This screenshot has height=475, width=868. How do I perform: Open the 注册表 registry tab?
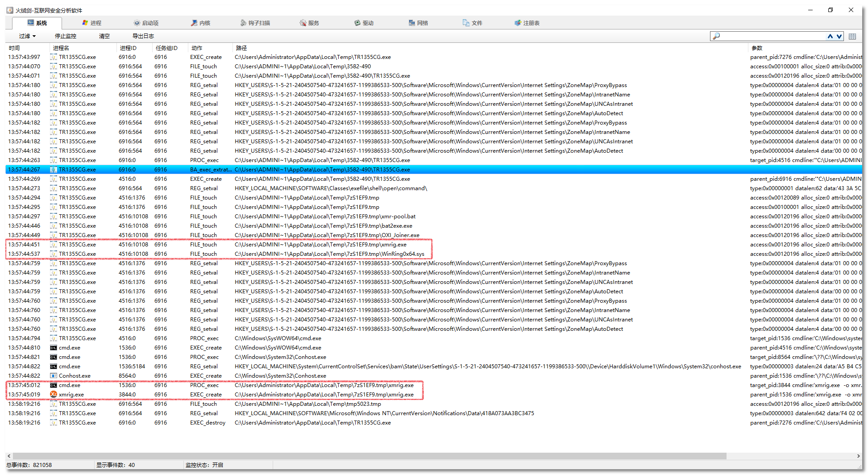(527, 23)
